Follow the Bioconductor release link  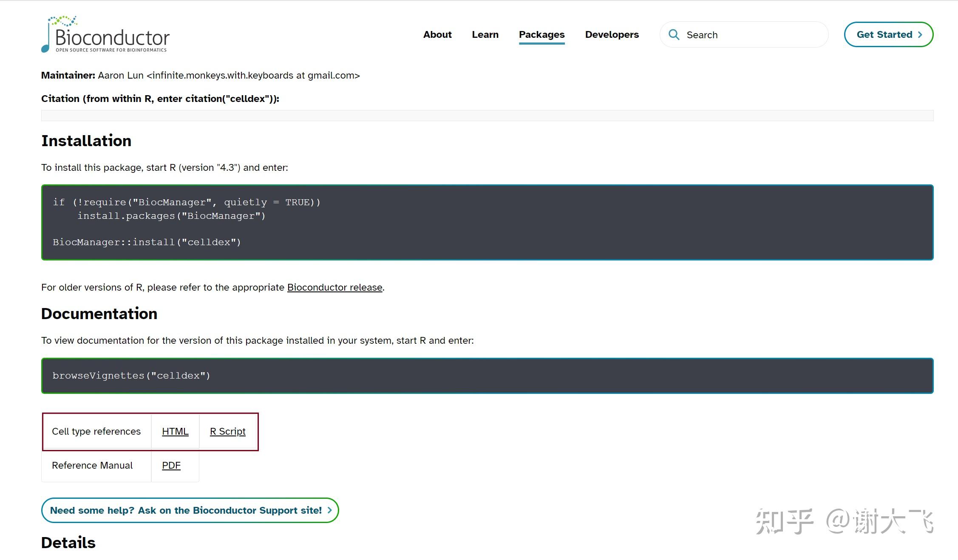[x=334, y=288]
